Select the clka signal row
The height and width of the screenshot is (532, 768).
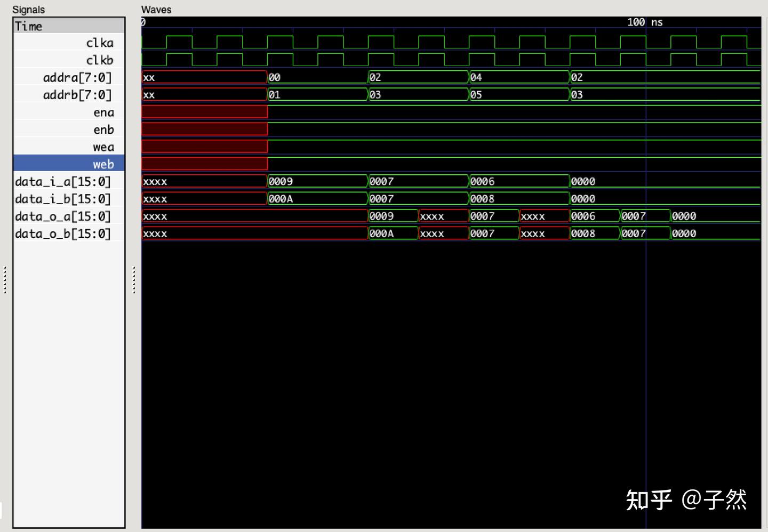pyautogui.click(x=99, y=42)
